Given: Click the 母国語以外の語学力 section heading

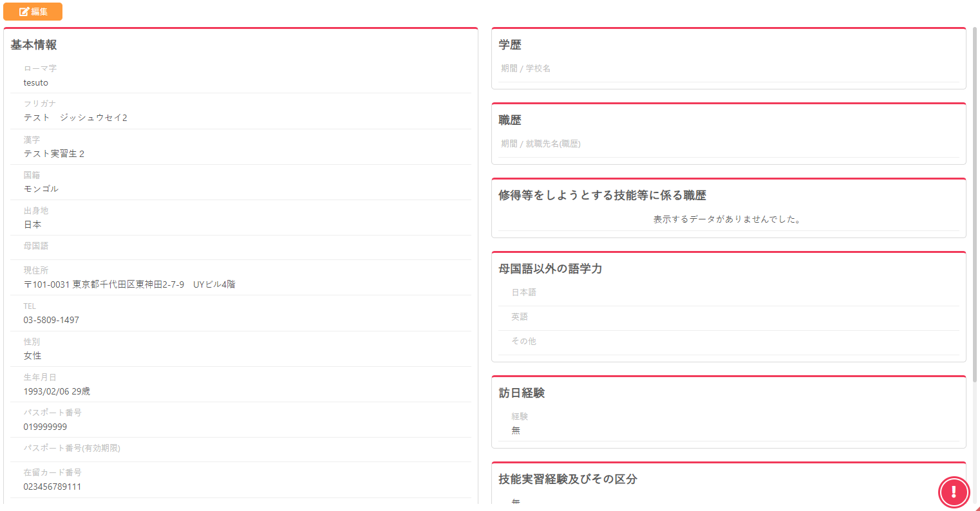Looking at the screenshot, I should pyautogui.click(x=551, y=269).
